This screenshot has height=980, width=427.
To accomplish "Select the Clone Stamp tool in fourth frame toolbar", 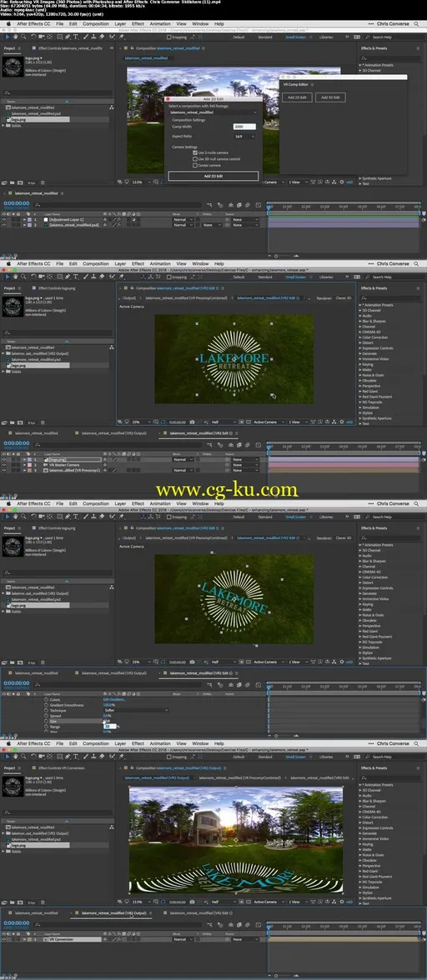I will point(93,757).
